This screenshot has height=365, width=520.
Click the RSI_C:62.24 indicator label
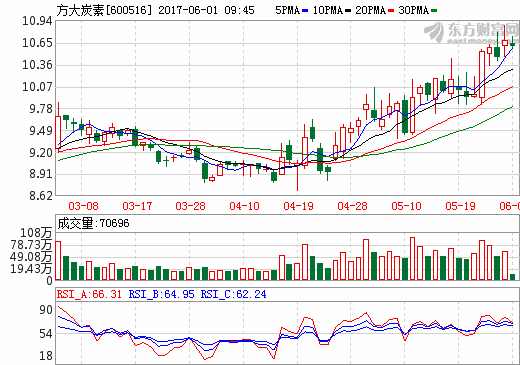[x=233, y=294]
